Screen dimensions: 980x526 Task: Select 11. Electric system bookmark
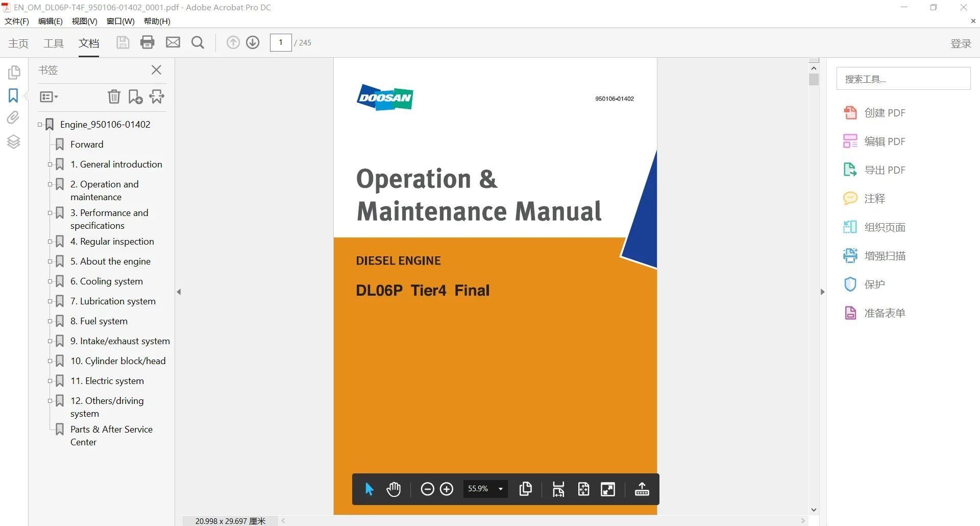(x=107, y=381)
